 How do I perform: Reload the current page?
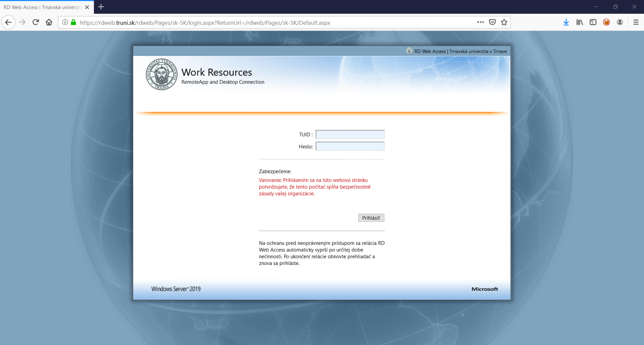click(35, 22)
